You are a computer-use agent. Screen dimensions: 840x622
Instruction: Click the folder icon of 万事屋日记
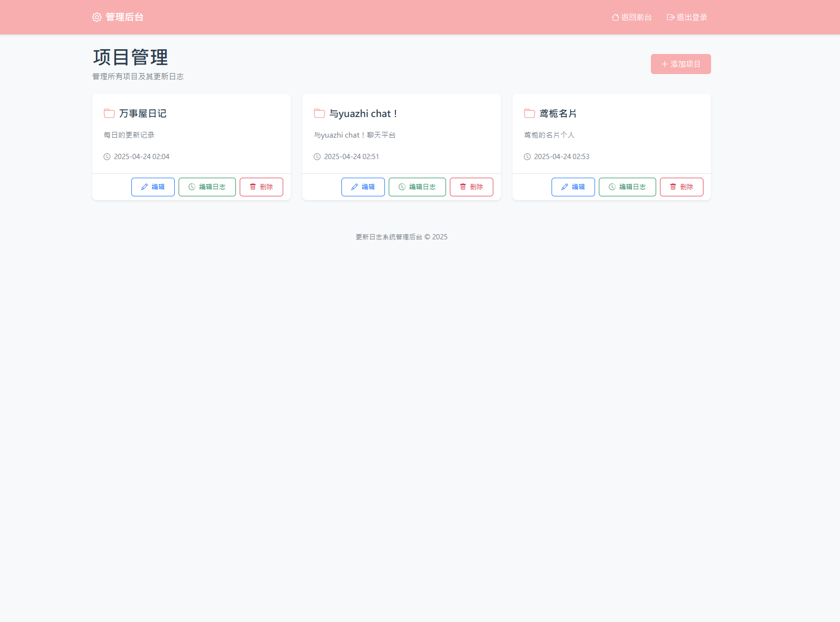109,113
